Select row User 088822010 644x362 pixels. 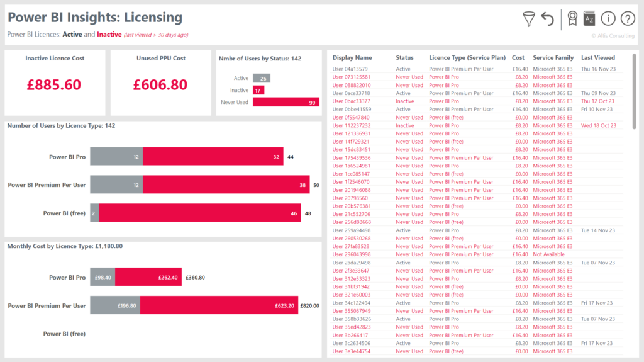pyautogui.click(x=477, y=85)
